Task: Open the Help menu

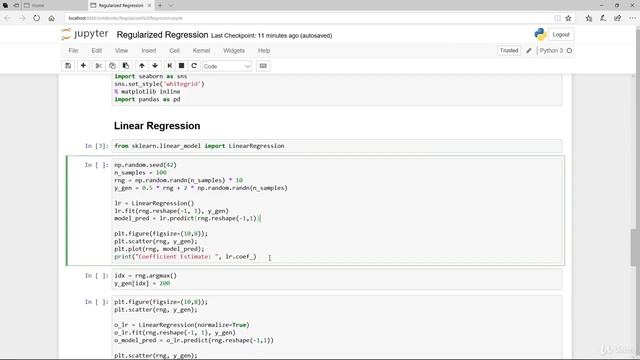Action: pyautogui.click(x=264, y=51)
